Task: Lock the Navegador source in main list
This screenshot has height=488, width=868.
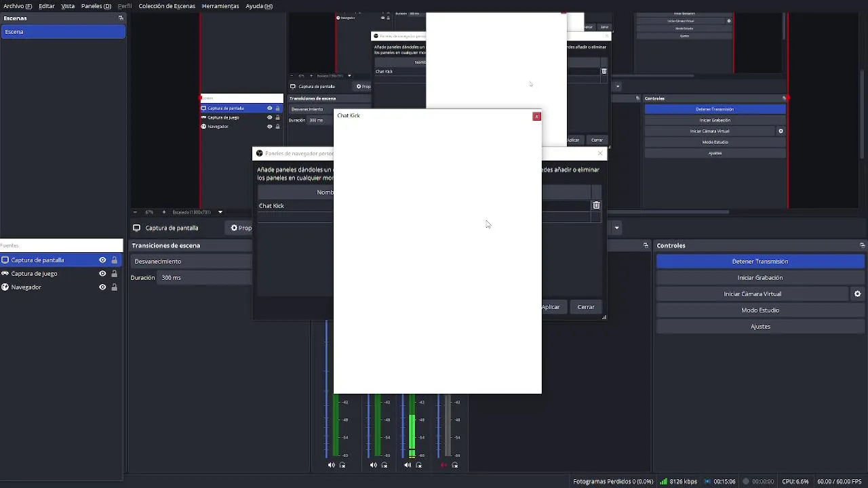Action: point(114,287)
